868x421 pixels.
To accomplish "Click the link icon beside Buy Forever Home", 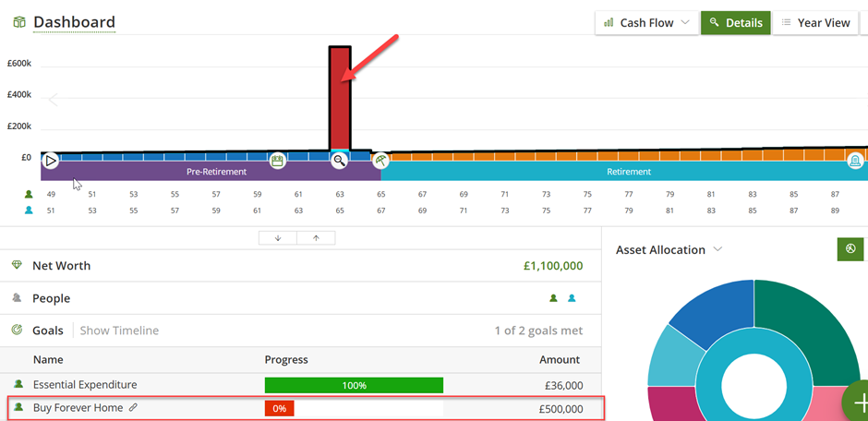I will (x=133, y=408).
